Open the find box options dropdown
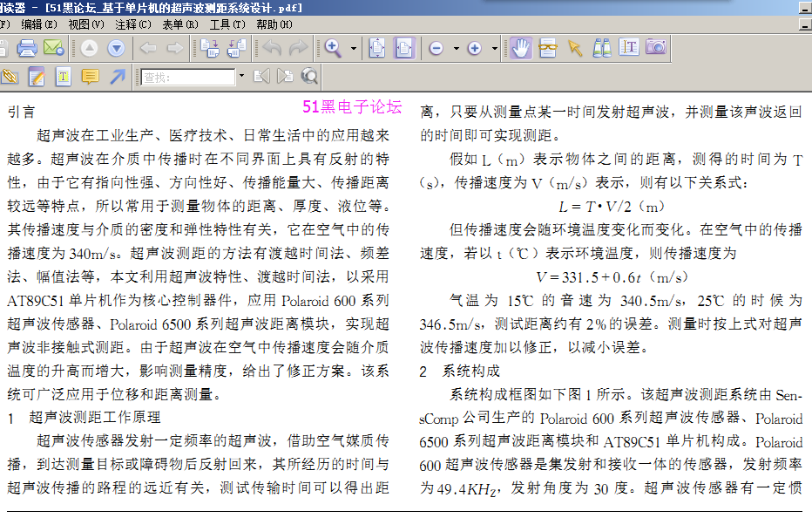This screenshot has height=518, width=812. [241, 77]
